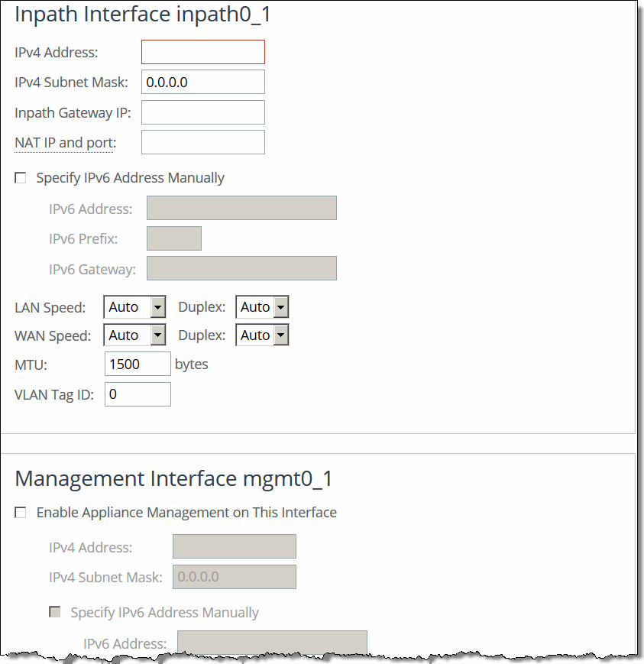The height and width of the screenshot is (664, 644).
Task: Click the Inpath Interface inpath0_1 heading
Action: pyautogui.click(x=142, y=14)
